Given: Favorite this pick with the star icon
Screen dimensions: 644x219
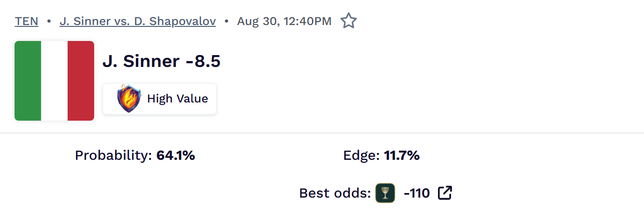Looking at the screenshot, I should pyautogui.click(x=349, y=21).
